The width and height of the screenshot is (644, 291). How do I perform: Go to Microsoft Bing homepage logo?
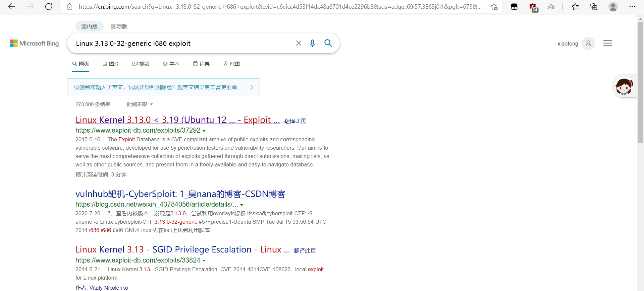pyautogui.click(x=34, y=43)
